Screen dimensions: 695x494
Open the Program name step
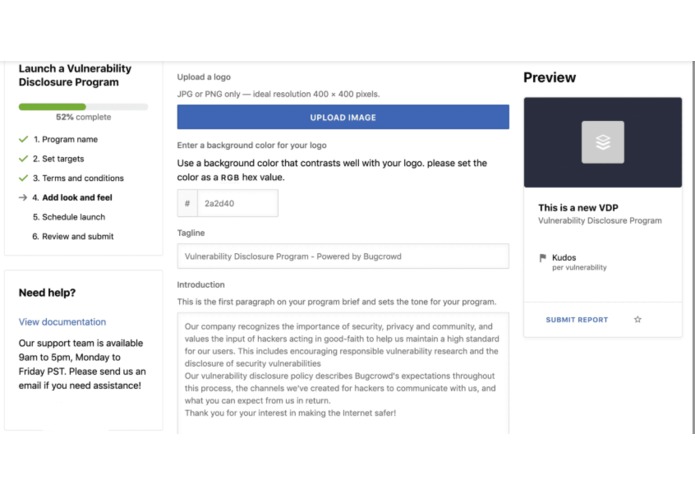pos(66,139)
